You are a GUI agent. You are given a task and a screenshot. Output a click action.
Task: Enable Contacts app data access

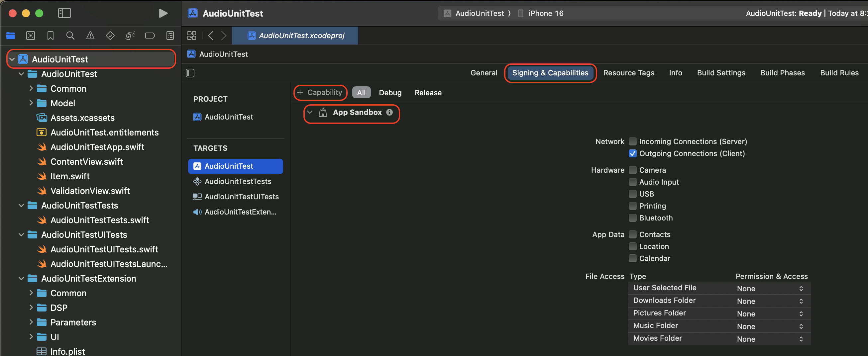tap(633, 234)
